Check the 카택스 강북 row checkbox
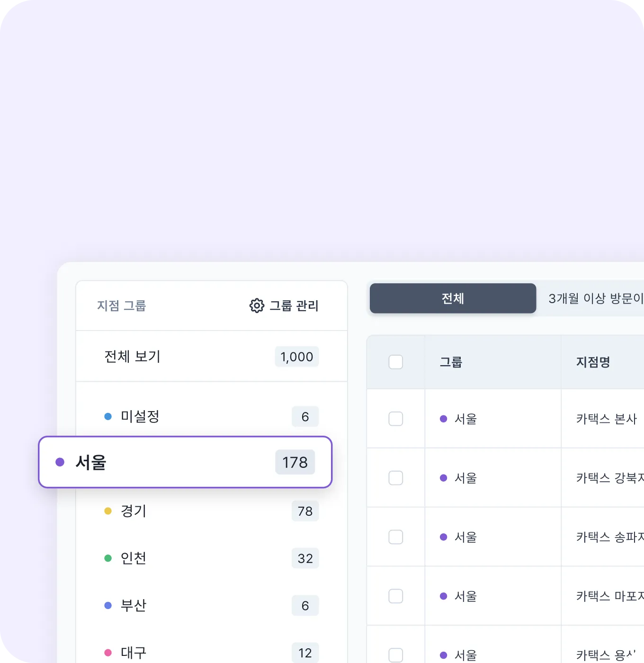 pos(396,478)
